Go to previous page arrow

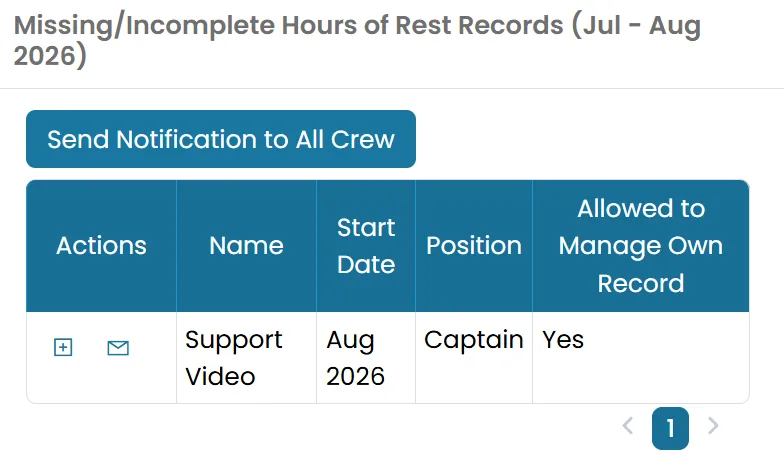point(628,426)
